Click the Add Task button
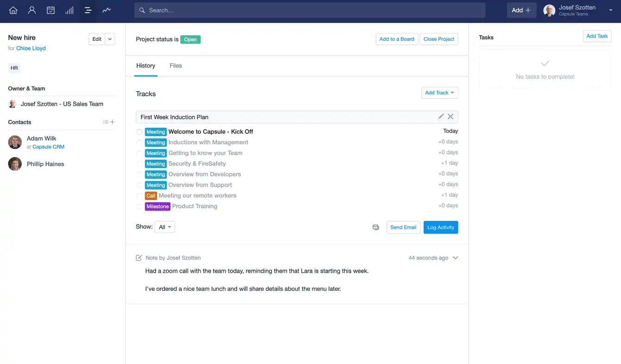Screen dimensions: 621x364 [597, 36]
